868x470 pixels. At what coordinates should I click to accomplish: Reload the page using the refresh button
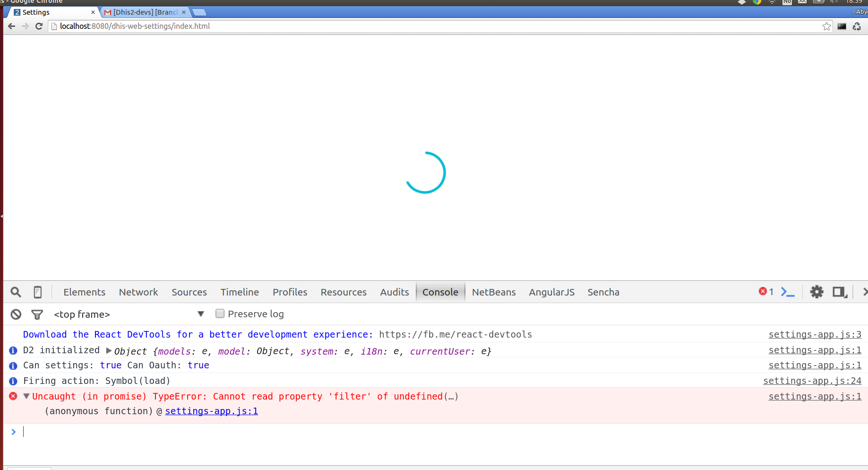click(39, 26)
